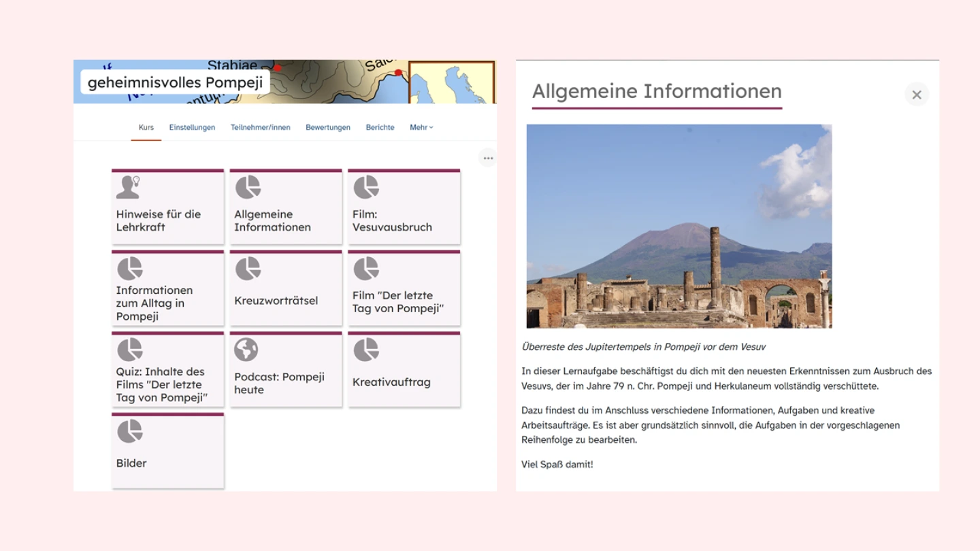Click the Allgemeine Informationen tile icon
980x551 pixels.
(x=248, y=187)
